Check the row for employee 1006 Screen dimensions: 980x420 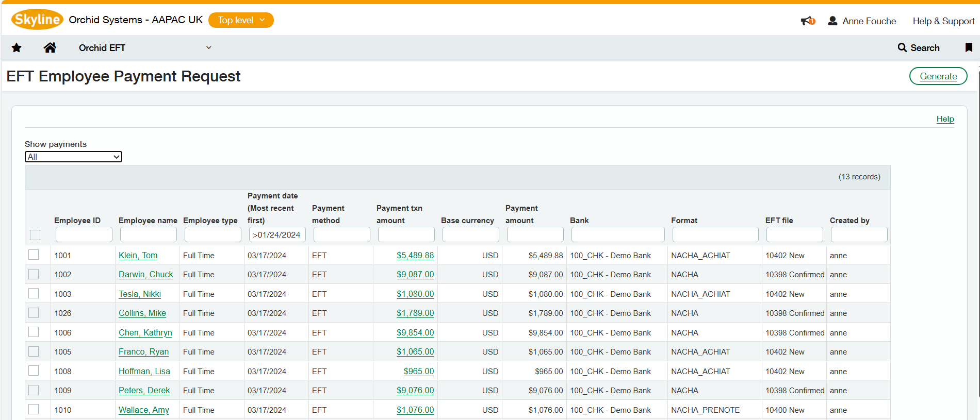(x=34, y=332)
